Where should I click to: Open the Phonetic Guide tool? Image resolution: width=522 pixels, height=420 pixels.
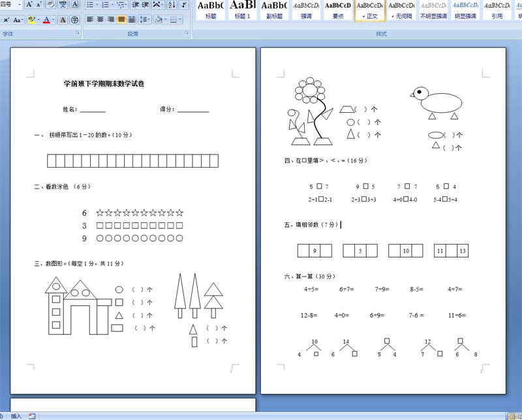[x=63, y=5]
